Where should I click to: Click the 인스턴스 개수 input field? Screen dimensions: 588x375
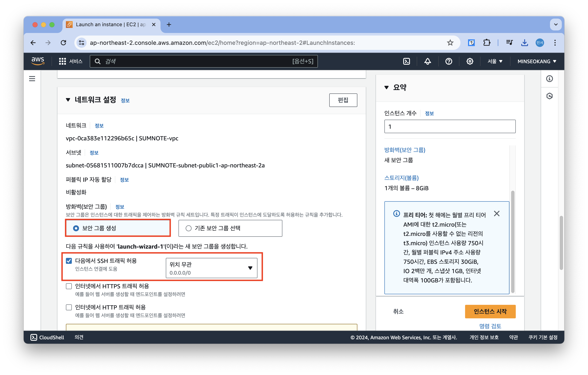click(x=450, y=126)
